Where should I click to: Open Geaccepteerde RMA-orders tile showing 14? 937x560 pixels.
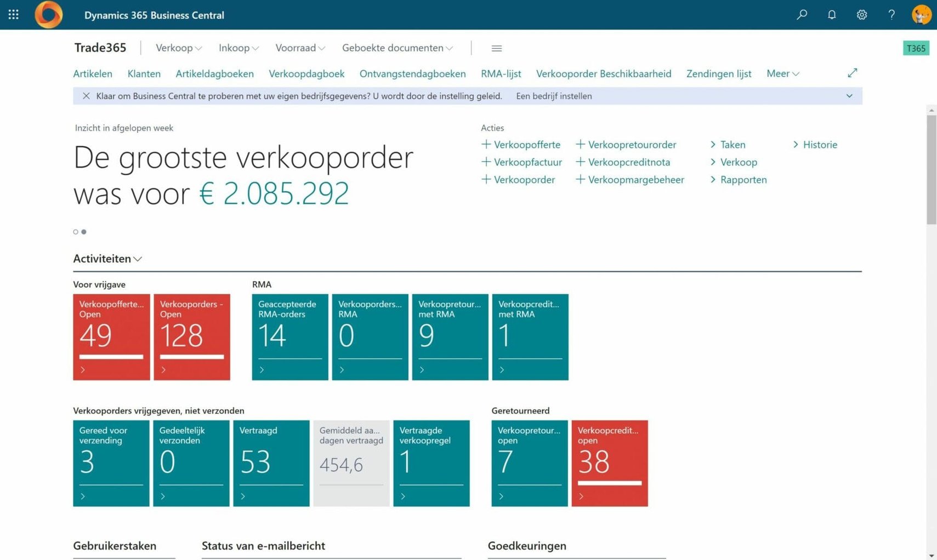[290, 337]
